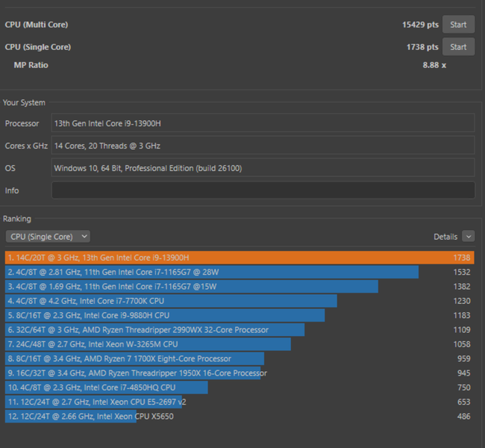Click the score 1532 in ranking

[462, 272]
